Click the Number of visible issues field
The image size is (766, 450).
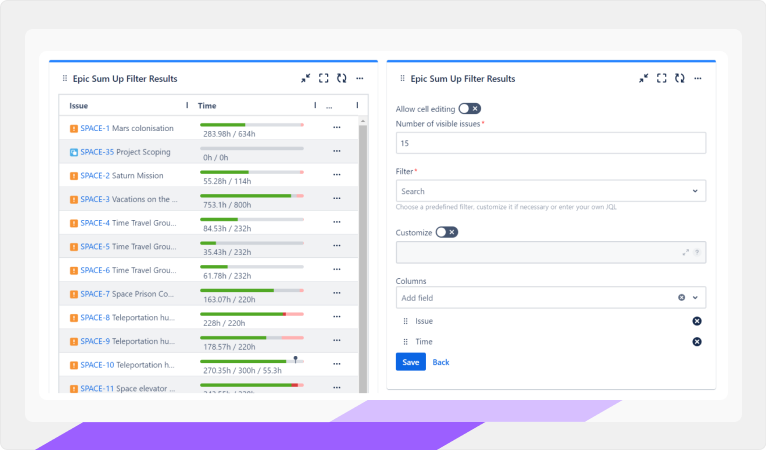pyautogui.click(x=550, y=143)
